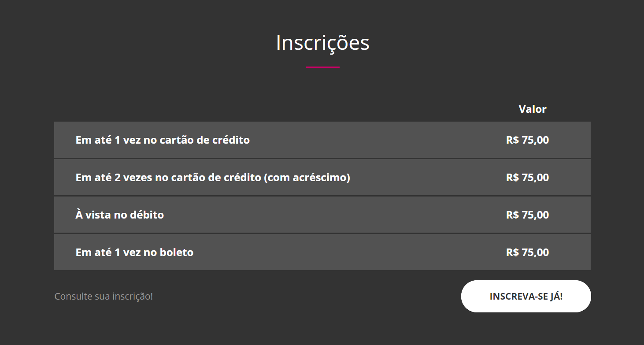644x345 pixels.
Task: Click the Em até 1 vez no boleto label
Action: [134, 252]
